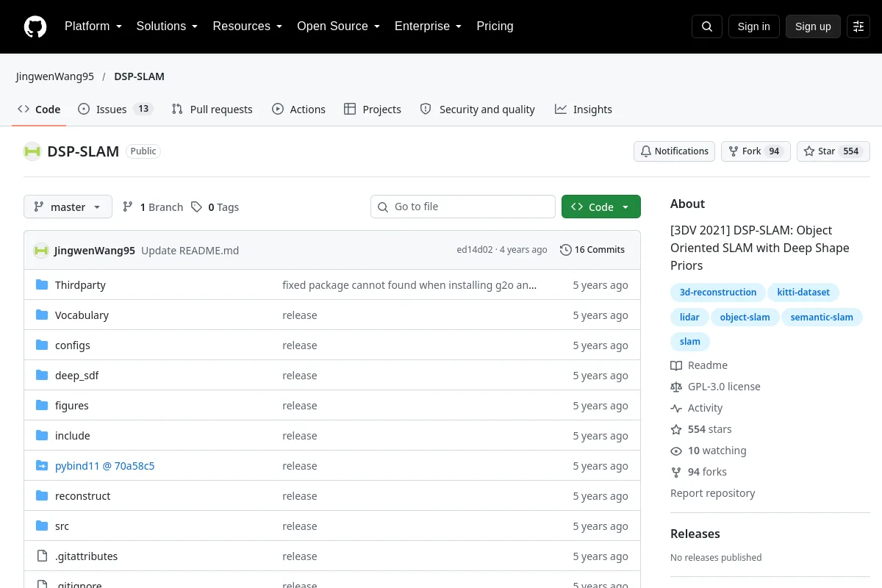
Task: Switch to the Code tab
Action: (x=39, y=110)
